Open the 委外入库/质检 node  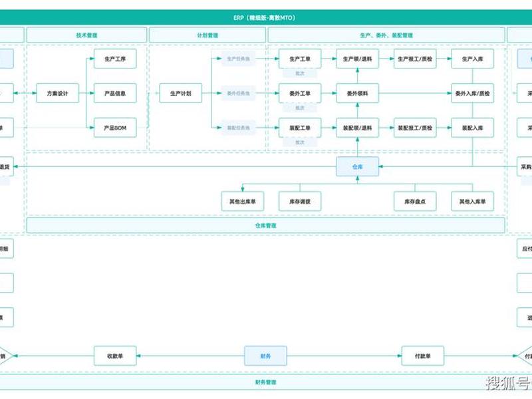click(472, 93)
